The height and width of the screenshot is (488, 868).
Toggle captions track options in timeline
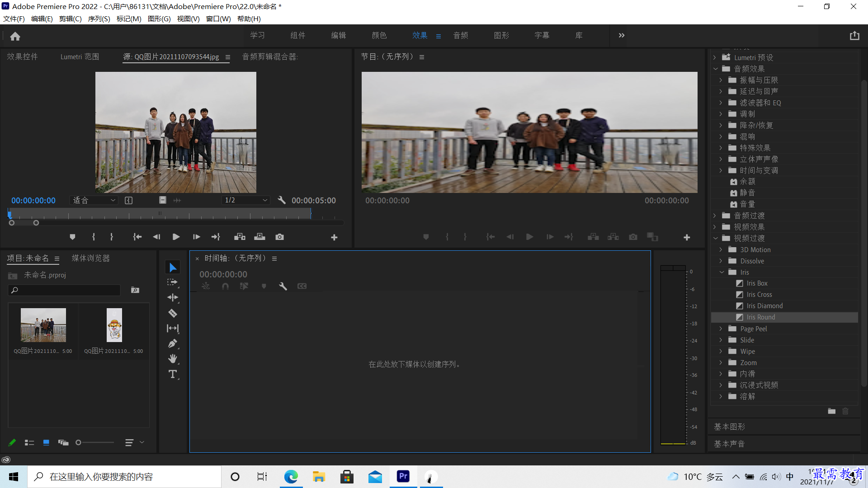tap(302, 286)
